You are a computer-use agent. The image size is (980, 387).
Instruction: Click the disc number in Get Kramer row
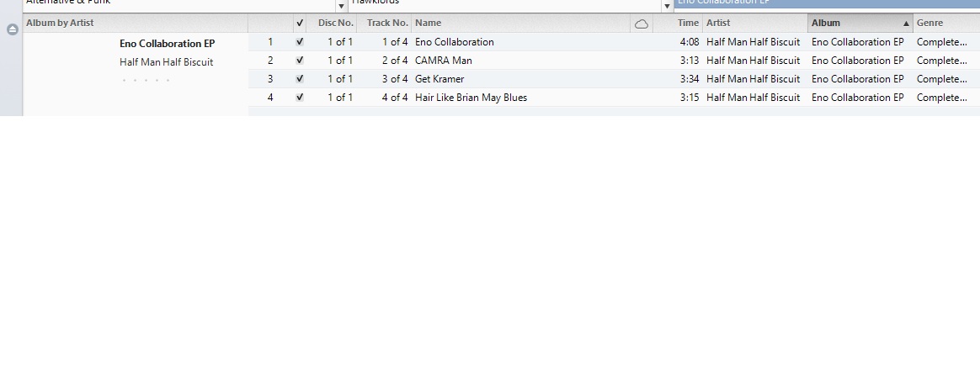pos(340,78)
